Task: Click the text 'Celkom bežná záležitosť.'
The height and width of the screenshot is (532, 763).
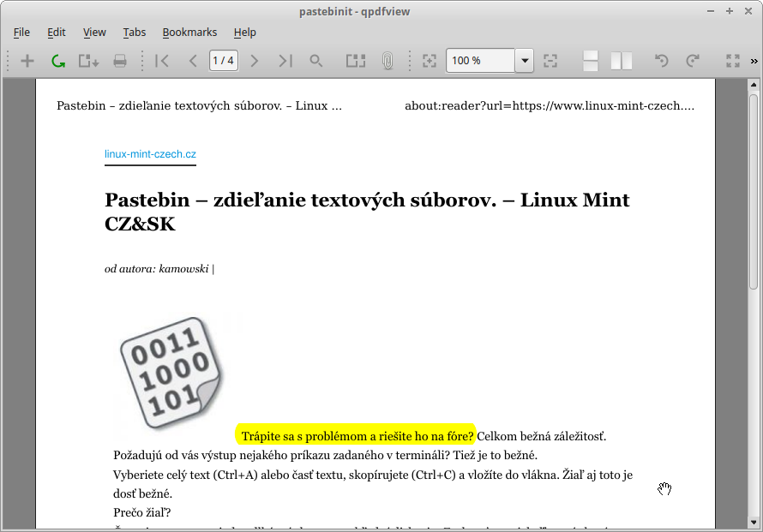Action: (x=542, y=436)
